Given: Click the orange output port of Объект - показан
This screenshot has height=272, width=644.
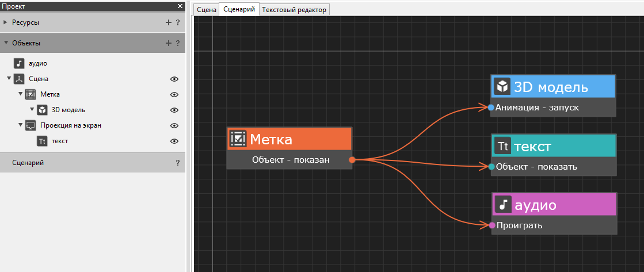Looking at the screenshot, I should 352,160.
